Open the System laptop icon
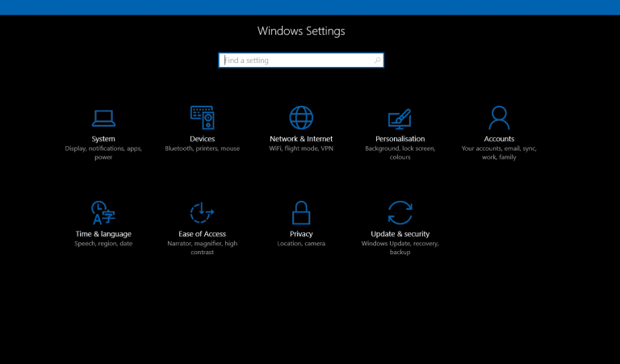The image size is (620, 364). pos(103,118)
